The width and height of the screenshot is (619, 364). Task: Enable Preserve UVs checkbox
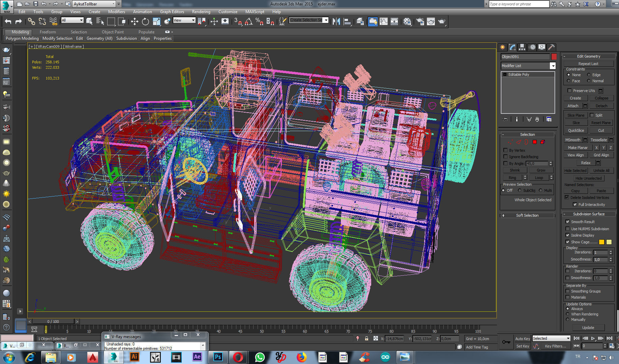(x=569, y=91)
